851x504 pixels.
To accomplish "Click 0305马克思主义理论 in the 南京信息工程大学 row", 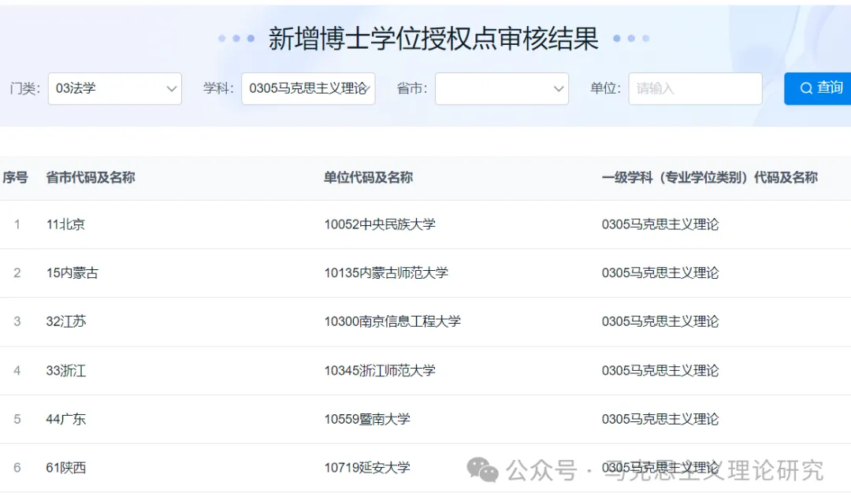I will tap(660, 322).
